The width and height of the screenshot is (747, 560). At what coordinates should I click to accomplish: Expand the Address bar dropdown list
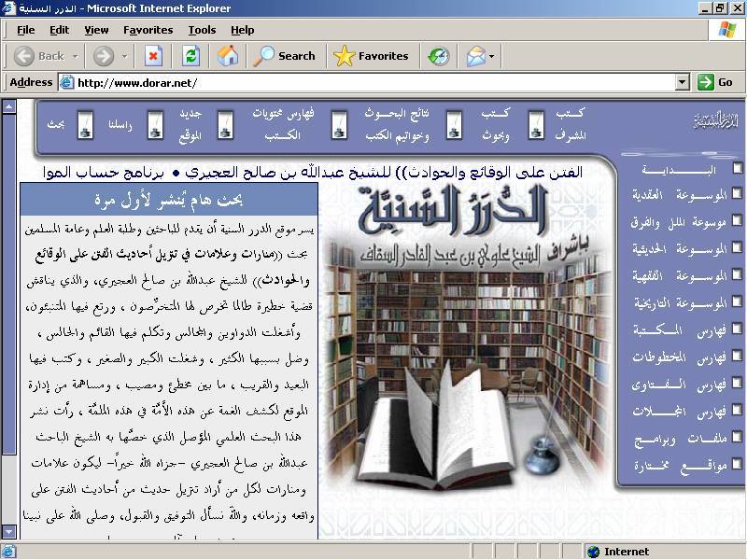click(x=682, y=82)
